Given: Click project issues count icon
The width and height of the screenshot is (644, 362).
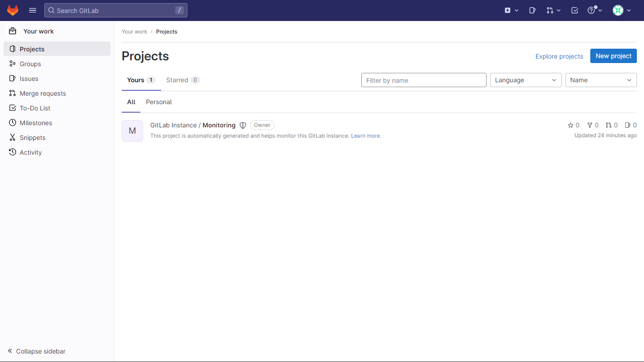Looking at the screenshot, I should [631, 125].
